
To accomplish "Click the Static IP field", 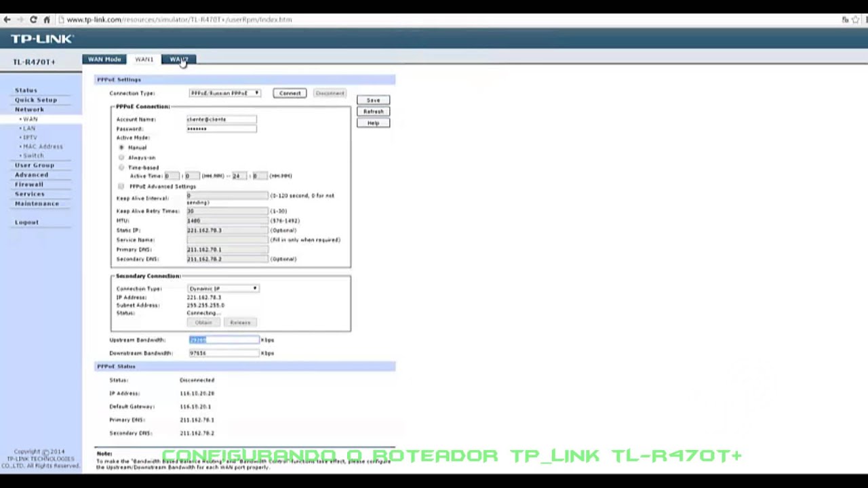I will click(227, 230).
